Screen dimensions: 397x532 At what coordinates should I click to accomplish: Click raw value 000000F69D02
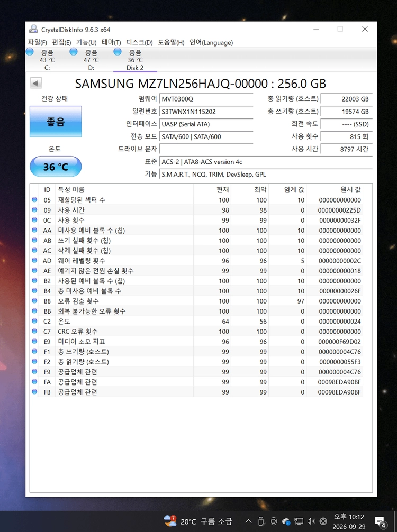point(339,342)
